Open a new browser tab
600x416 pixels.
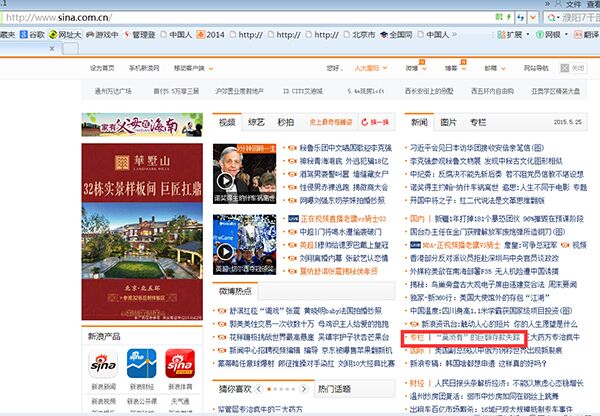tap(70, 49)
